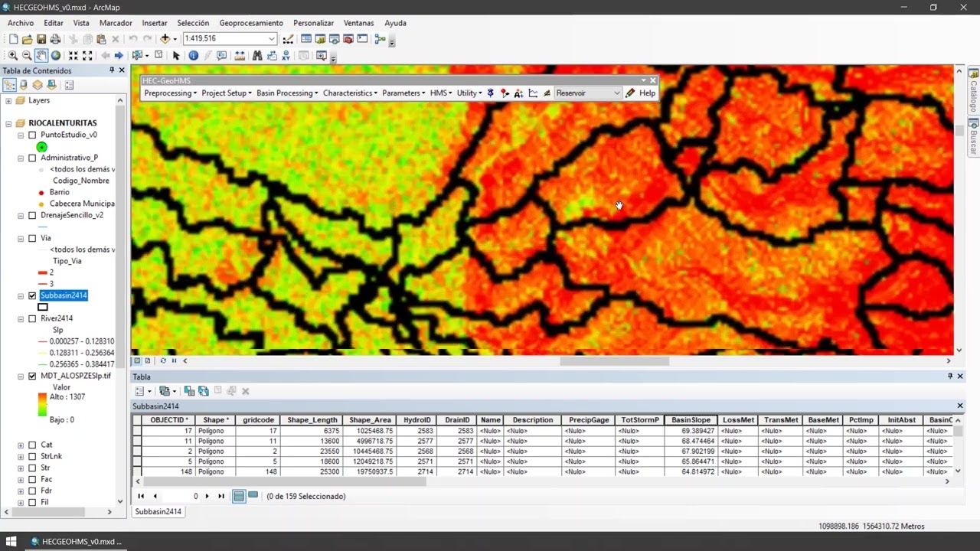Enable the Cat layer checkbox

pyautogui.click(x=32, y=445)
